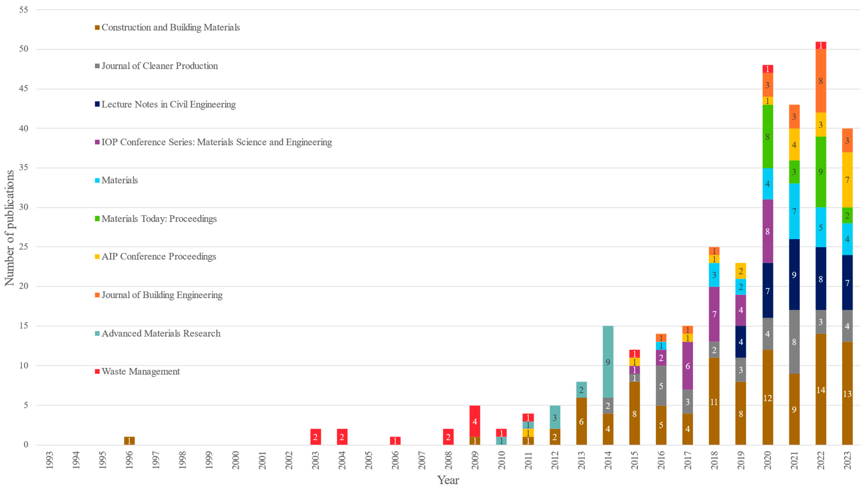Click the 2022 brown bar segment labeled 14
868x490 pixels.
click(x=820, y=390)
